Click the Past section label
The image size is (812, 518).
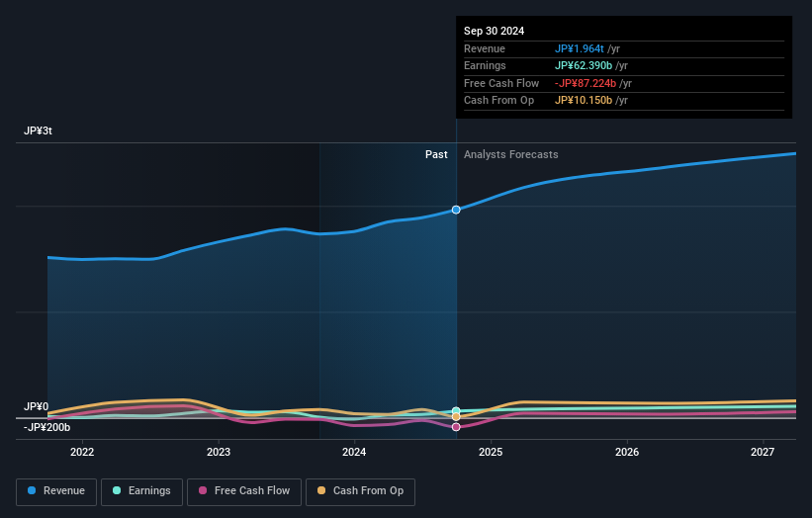436,154
